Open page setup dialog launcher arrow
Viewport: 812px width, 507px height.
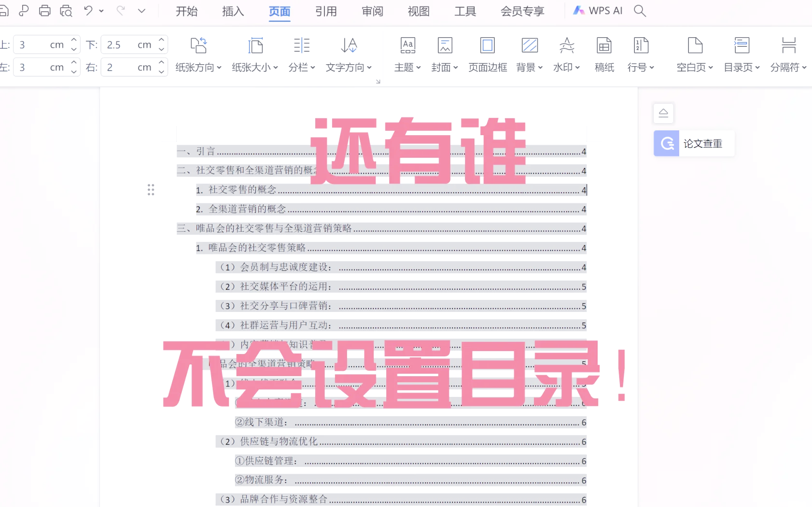[x=378, y=82]
